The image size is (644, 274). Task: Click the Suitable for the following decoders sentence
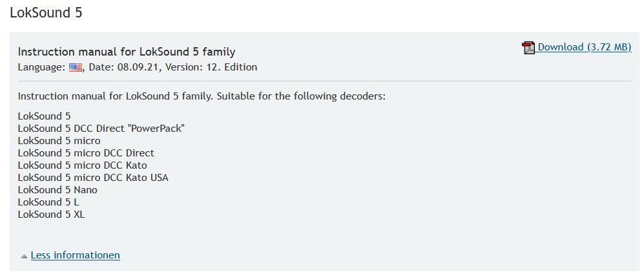pos(301,96)
